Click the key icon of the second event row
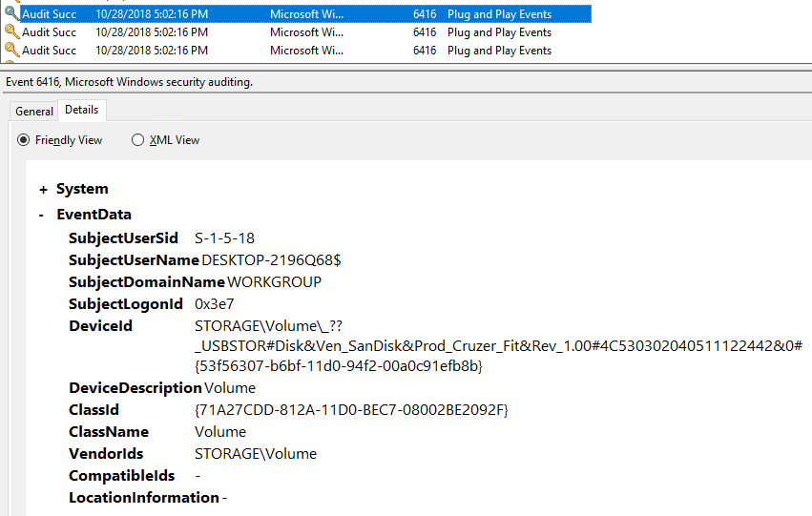This screenshot has width=812, height=516. (11, 32)
